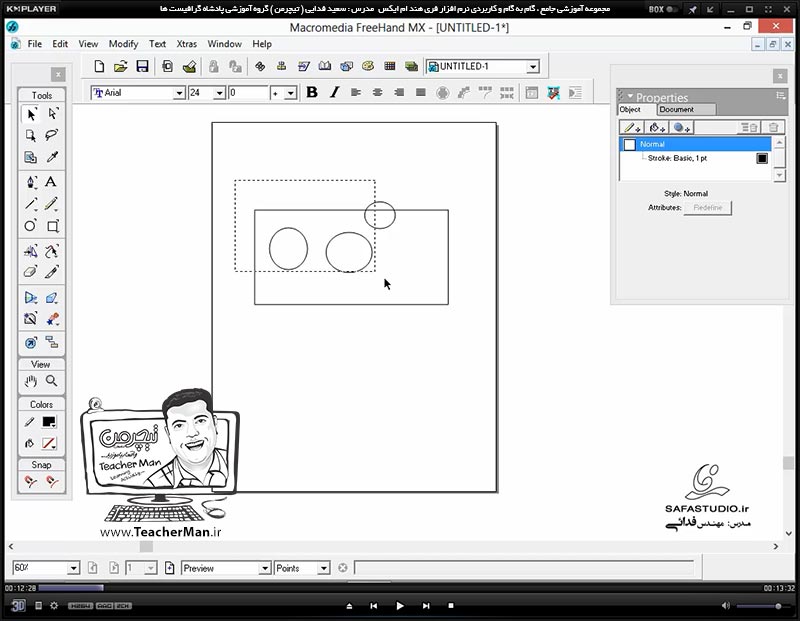Image resolution: width=800 pixels, height=621 pixels.
Task: Select the Normal style row
Action: 695,144
